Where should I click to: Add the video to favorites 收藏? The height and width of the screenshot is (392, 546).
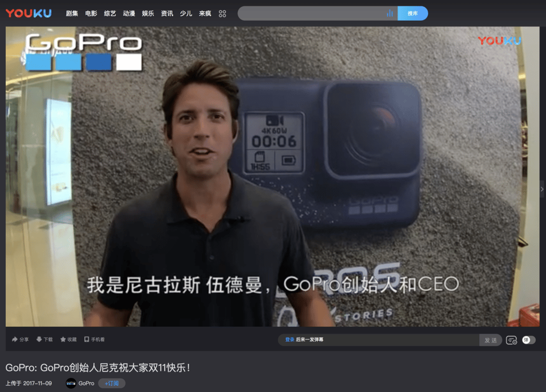pos(68,339)
